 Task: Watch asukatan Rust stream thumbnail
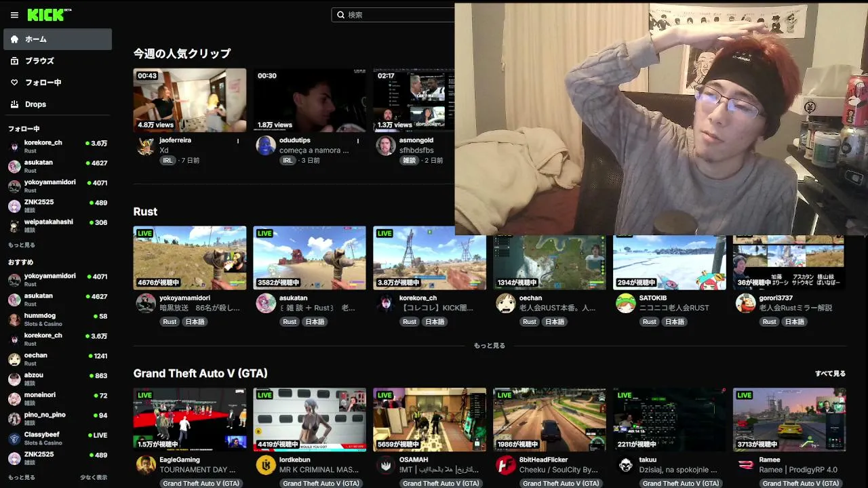tap(310, 258)
